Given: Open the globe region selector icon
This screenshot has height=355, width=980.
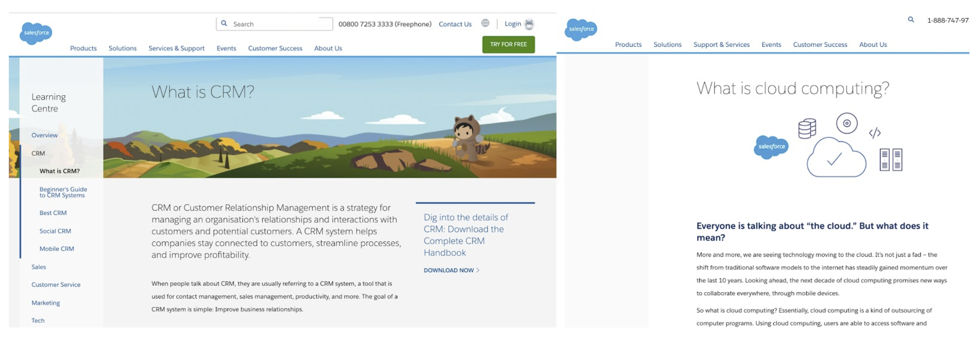Looking at the screenshot, I should coord(485,23).
